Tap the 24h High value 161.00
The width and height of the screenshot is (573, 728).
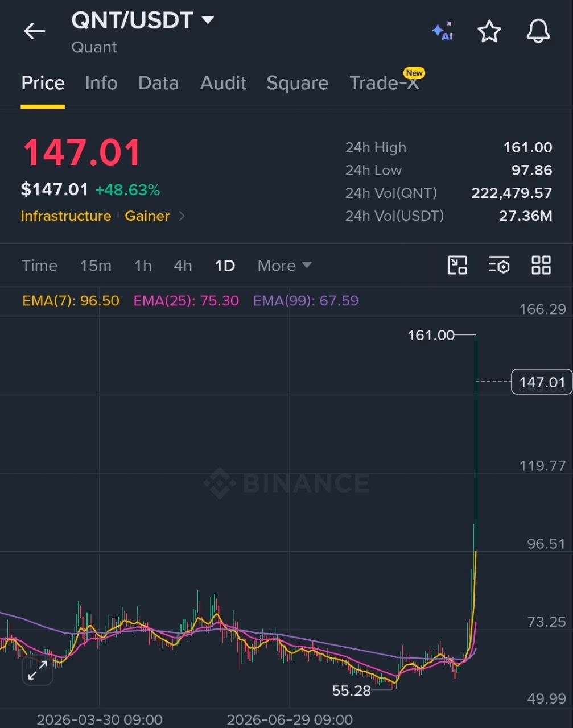(x=527, y=147)
